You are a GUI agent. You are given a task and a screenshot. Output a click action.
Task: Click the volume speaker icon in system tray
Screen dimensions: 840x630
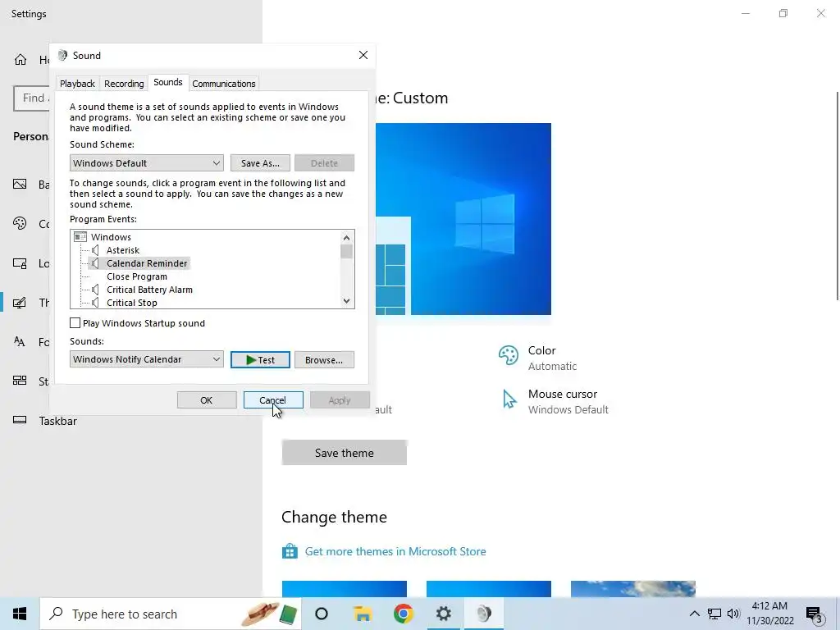(733, 614)
